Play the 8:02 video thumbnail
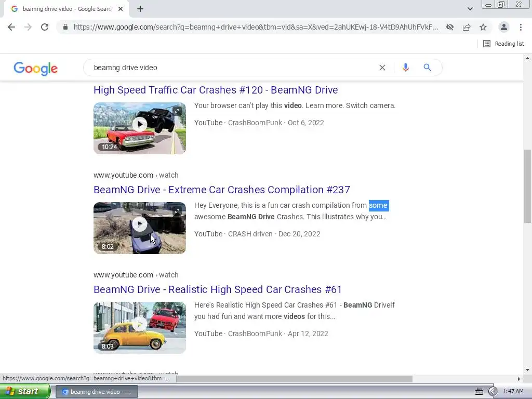The width and height of the screenshot is (532, 399). tap(140, 228)
